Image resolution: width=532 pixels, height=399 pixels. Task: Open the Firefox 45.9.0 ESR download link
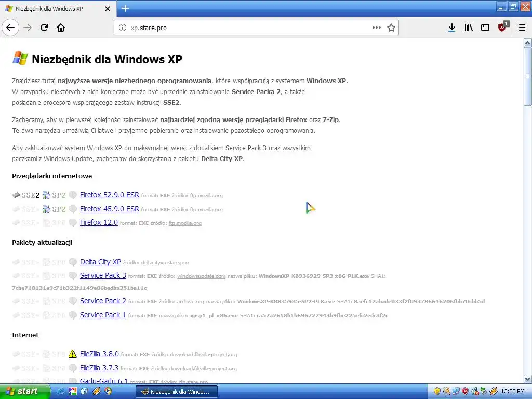[x=110, y=209]
